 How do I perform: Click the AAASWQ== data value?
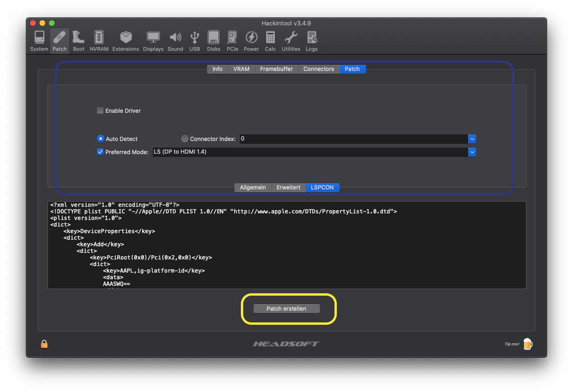coord(116,284)
